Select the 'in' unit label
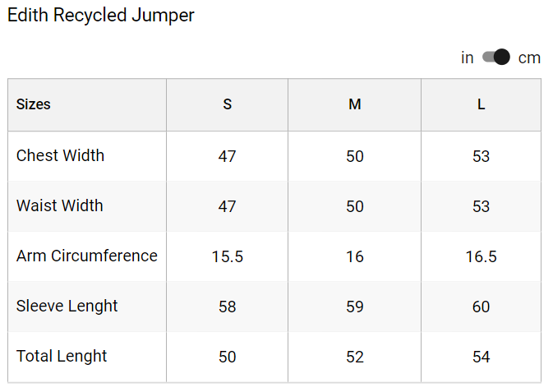This screenshot has width=553, height=392. [x=467, y=58]
